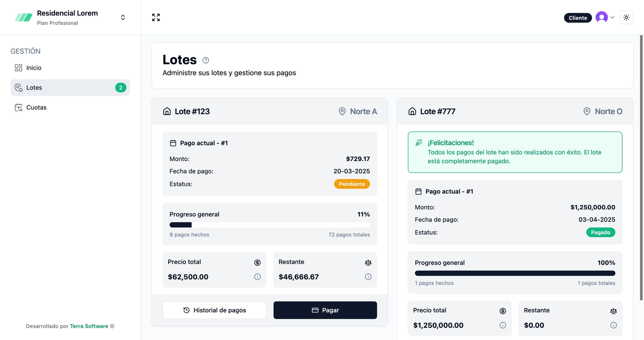Click the help icon next to Lotes heading

point(205,60)
